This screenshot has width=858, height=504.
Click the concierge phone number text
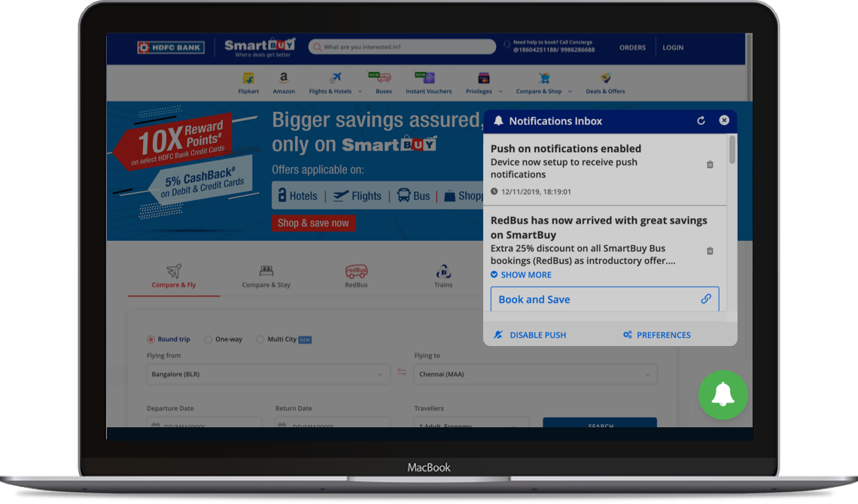[554, 50]
